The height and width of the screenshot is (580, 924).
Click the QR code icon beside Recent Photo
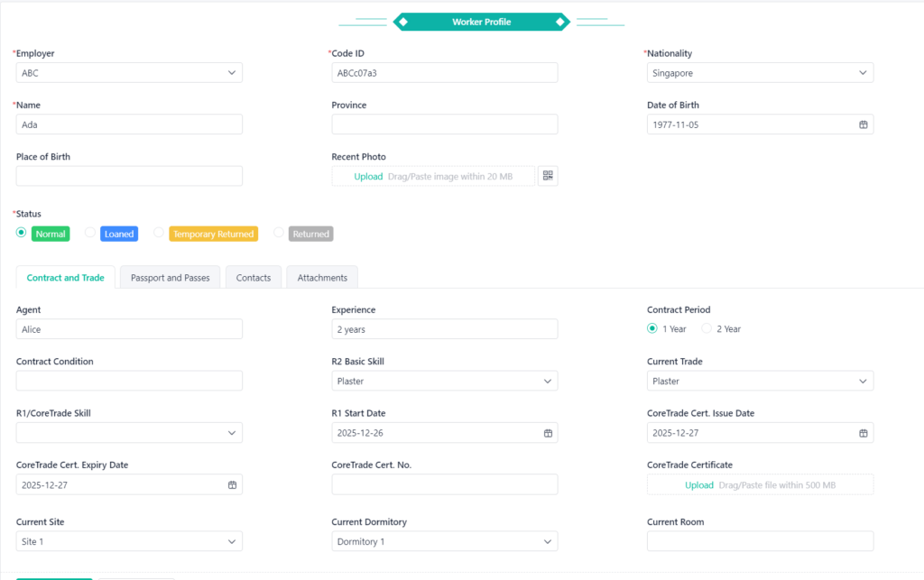point(548,177)
